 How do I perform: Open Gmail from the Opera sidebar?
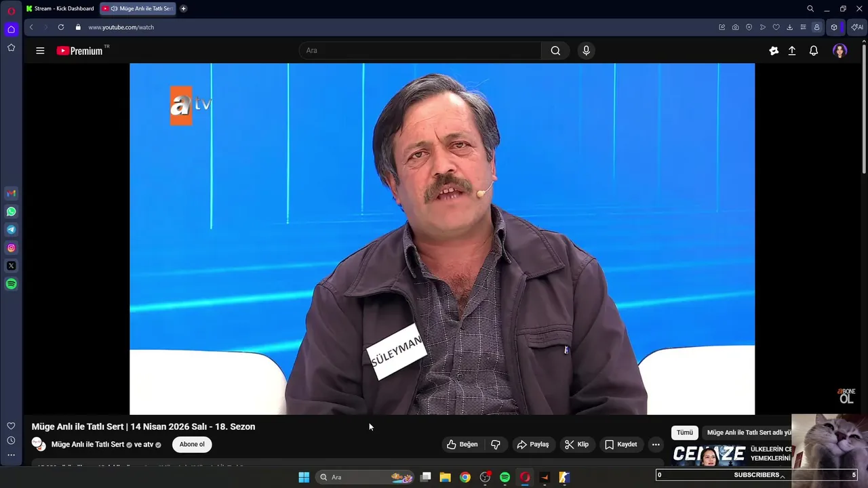[11, 193]
